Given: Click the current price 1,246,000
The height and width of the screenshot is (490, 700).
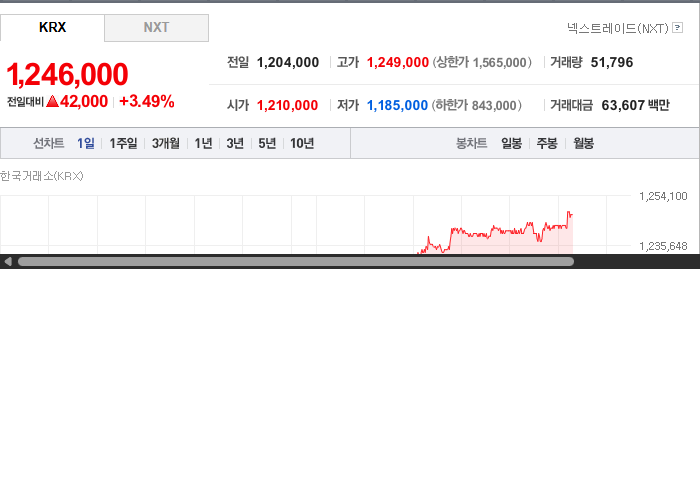Looking at the screenshot, I should coord(67,74).
